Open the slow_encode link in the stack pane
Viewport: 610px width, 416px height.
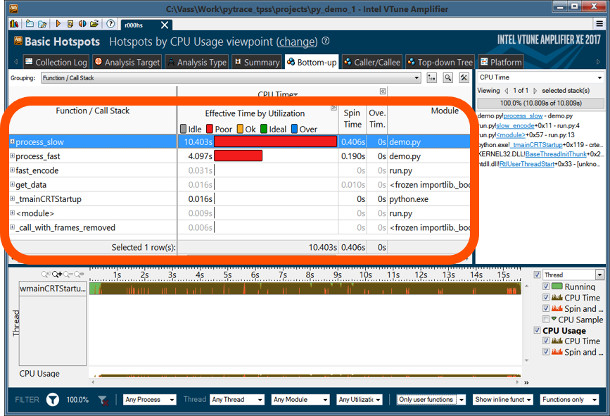515,126
